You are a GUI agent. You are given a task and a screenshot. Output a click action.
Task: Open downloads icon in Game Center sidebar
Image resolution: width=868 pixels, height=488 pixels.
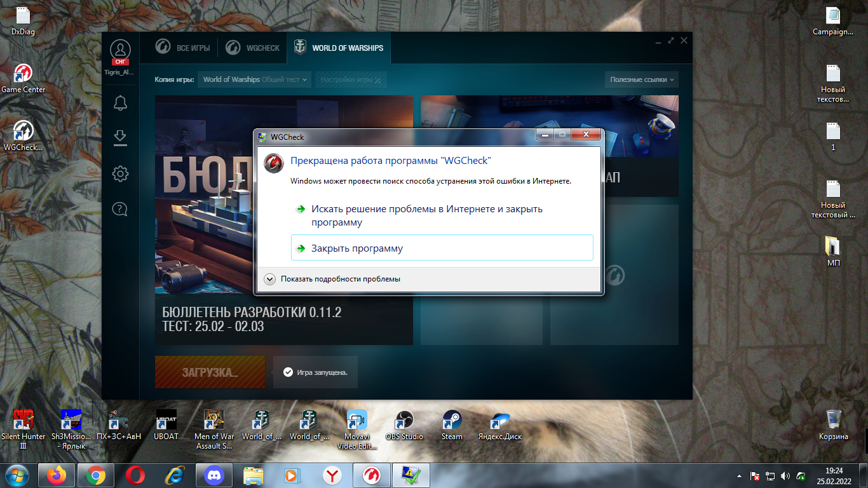[120, 138]
